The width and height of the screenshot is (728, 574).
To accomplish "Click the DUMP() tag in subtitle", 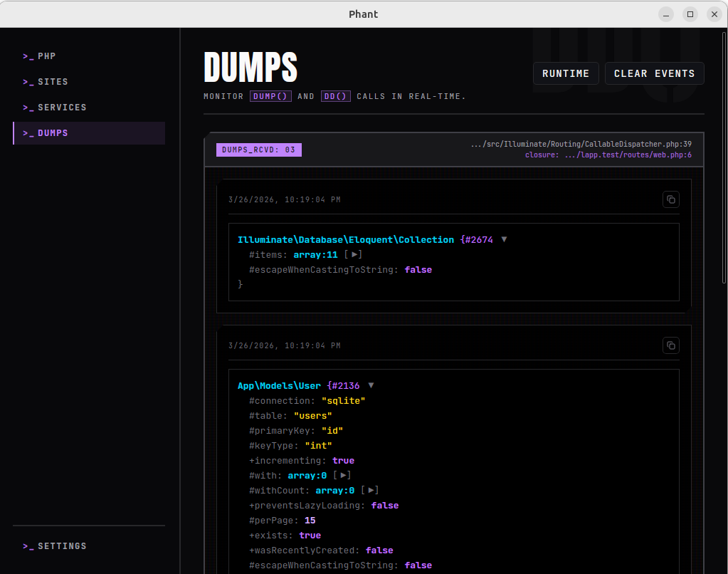I will (270, 96).
